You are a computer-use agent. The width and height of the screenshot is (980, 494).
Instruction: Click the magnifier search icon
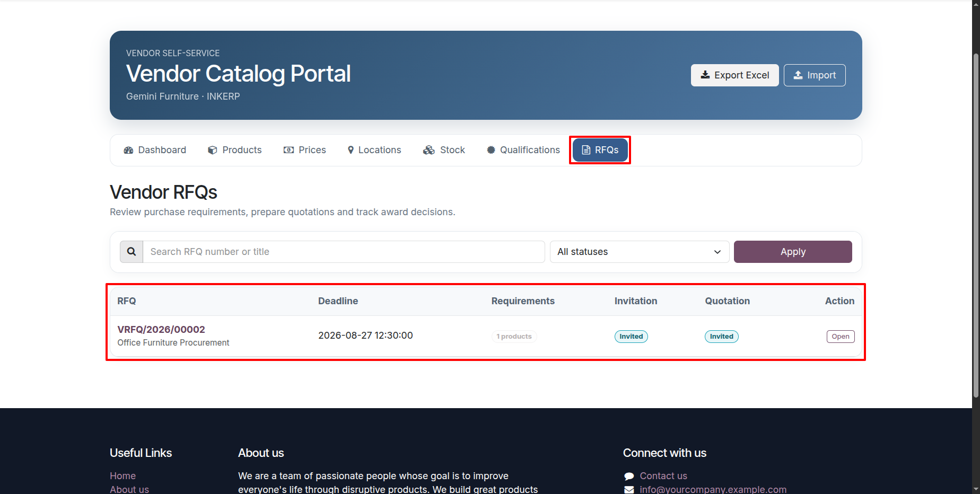(x=132, y=252)
